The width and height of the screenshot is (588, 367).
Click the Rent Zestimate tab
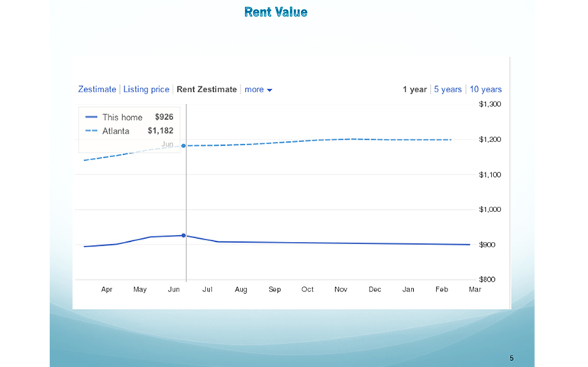(206, 89)
